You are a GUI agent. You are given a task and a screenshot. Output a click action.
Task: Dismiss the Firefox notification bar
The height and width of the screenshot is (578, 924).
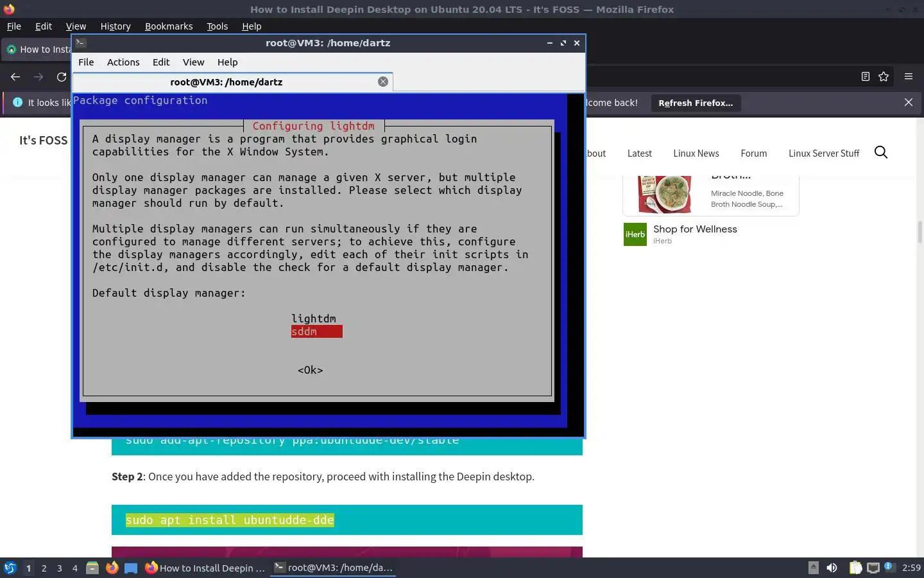pyautogui.click(x=909, y=102)
